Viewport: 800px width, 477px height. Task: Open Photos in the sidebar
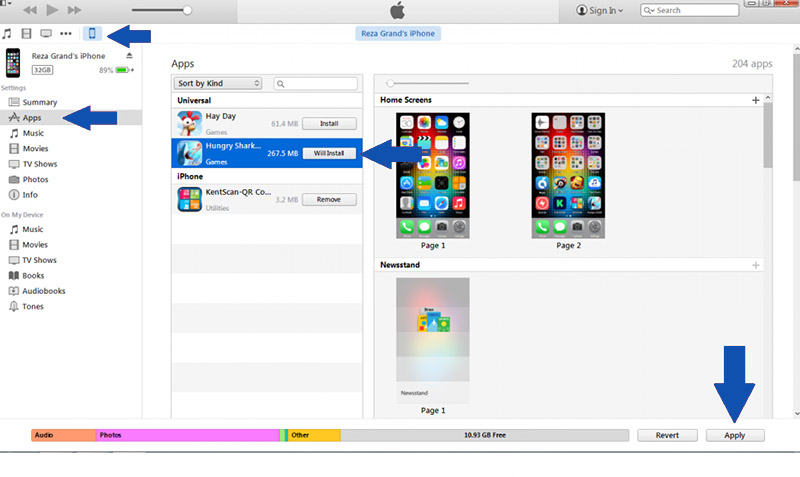(35, 179)
